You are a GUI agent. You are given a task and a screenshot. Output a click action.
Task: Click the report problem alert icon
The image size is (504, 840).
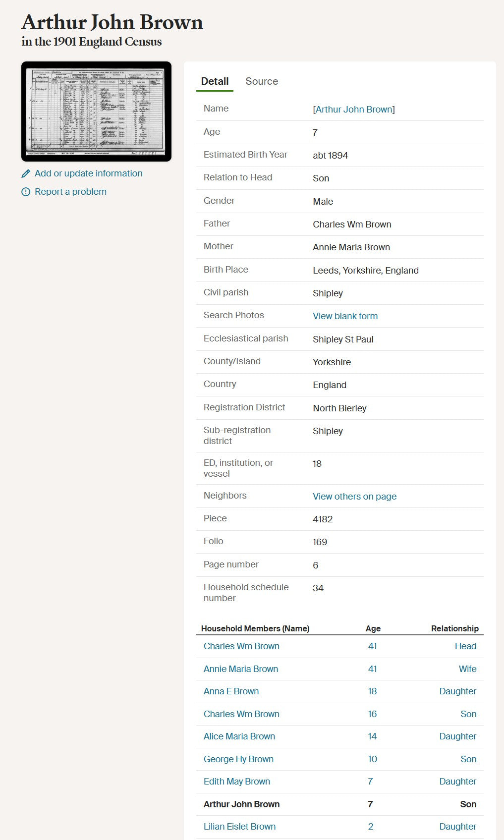click(x=26, y=192)
